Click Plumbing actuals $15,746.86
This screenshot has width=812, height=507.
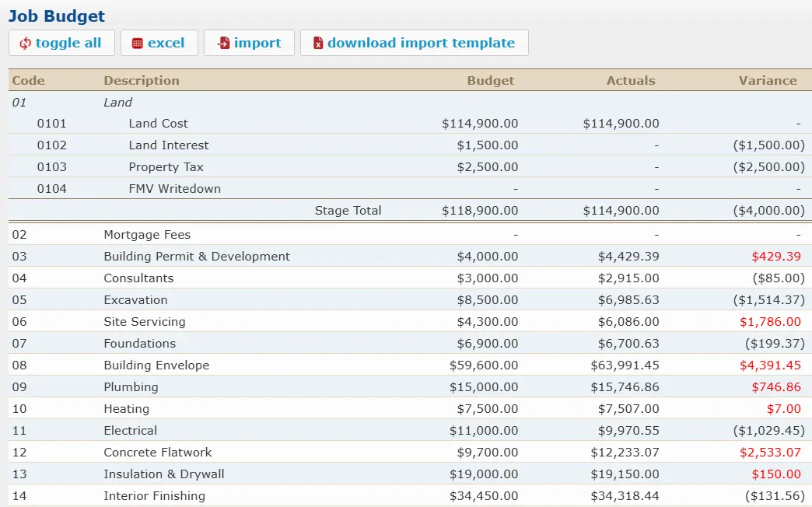point(625,386)
